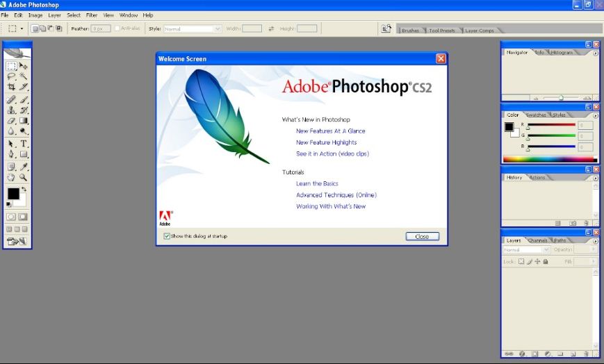Open the Navigator panel flyout menu arrow
Screen dimensions: 604x364
(595, 53)
